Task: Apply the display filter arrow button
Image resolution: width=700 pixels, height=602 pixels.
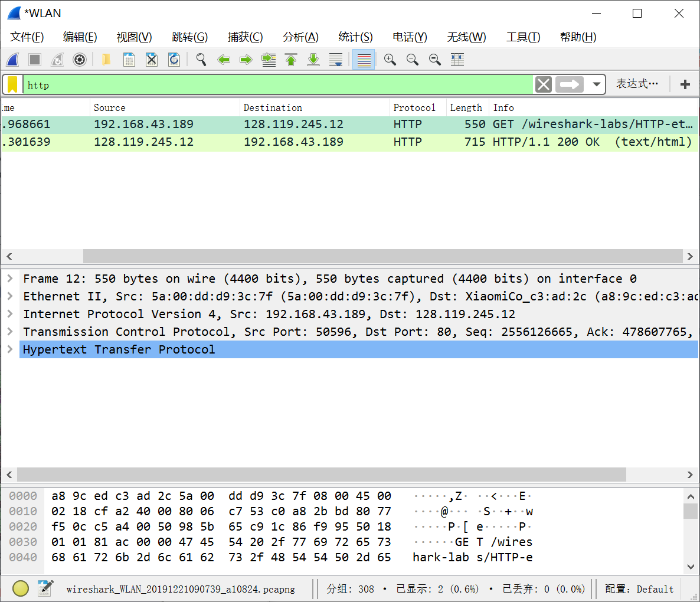Action: [x=569, y=84]
